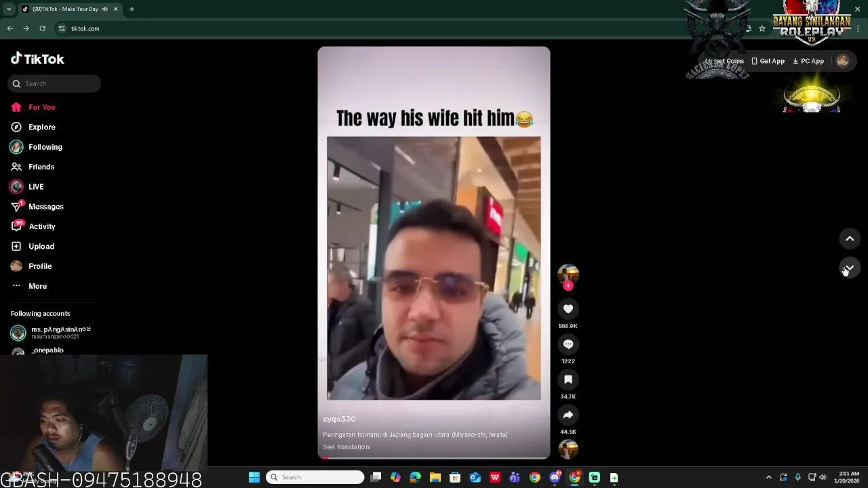Open the tab search dropdown
Image resolution: width=868 pixels, height=488 pixels.
click(x=9, y=9)
